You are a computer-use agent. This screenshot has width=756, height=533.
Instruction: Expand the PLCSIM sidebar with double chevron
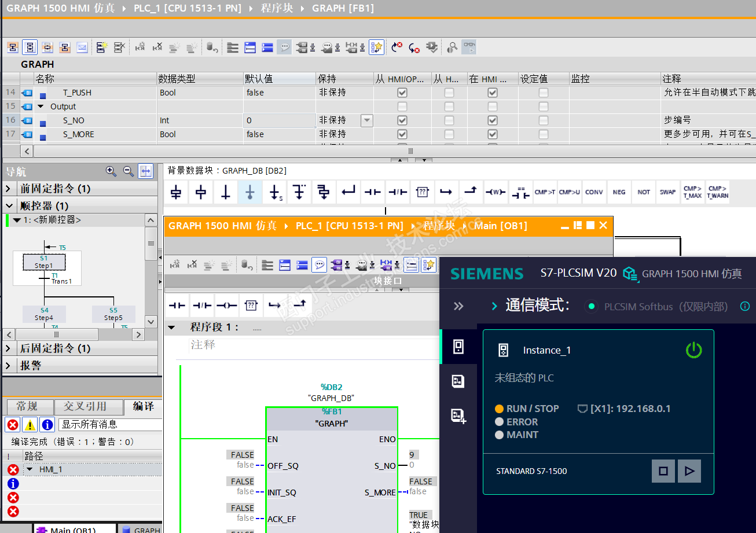(x=458, y=306)
